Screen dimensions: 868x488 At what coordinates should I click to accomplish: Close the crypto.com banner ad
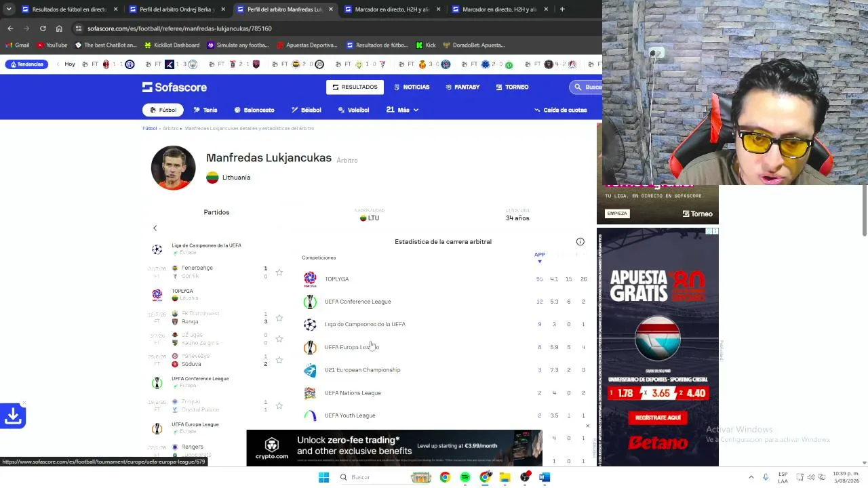point(587,426)
